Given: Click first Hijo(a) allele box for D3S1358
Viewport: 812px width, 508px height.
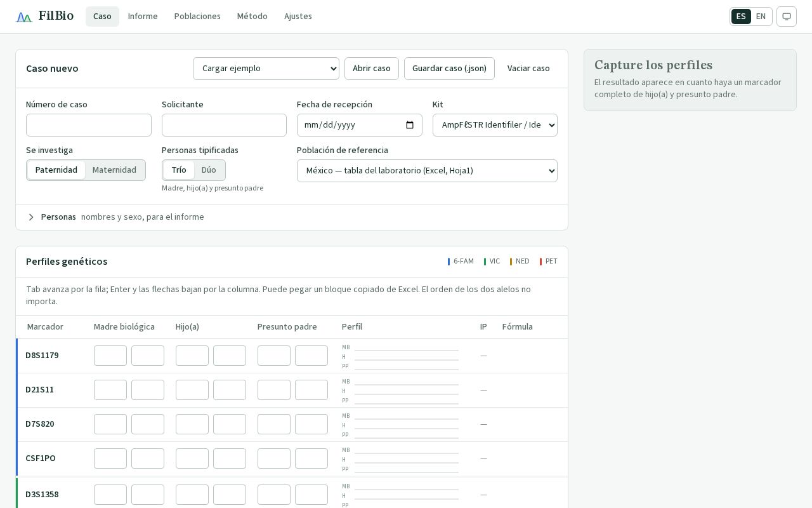Looking at the screenshot, I should [x=192, y=495].
